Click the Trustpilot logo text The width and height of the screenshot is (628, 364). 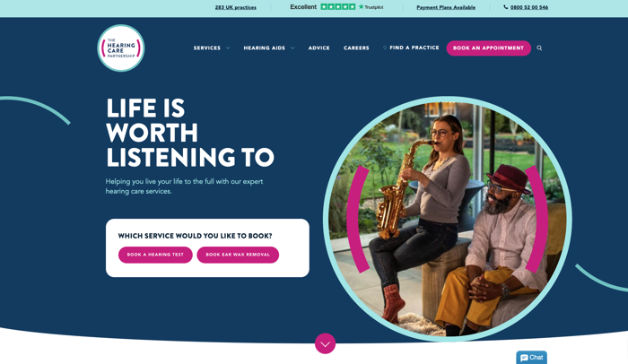[371, 7]
